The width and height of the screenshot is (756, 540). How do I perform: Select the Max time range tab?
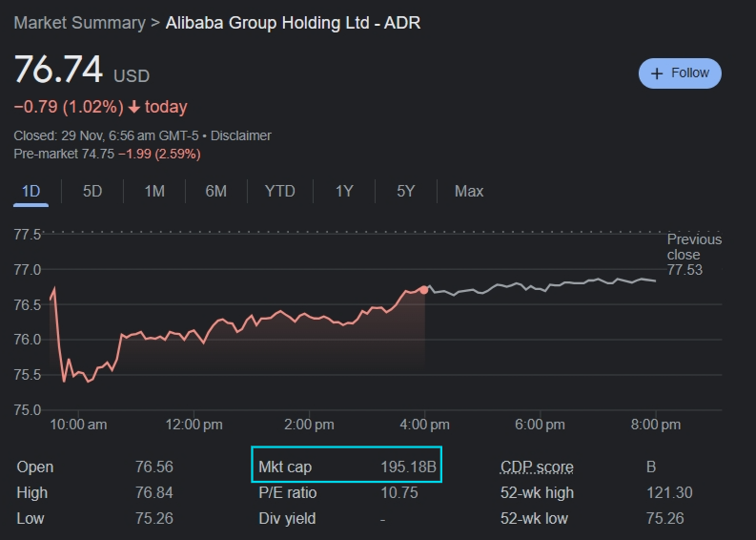pyautogui.click(x=469, y=192)
